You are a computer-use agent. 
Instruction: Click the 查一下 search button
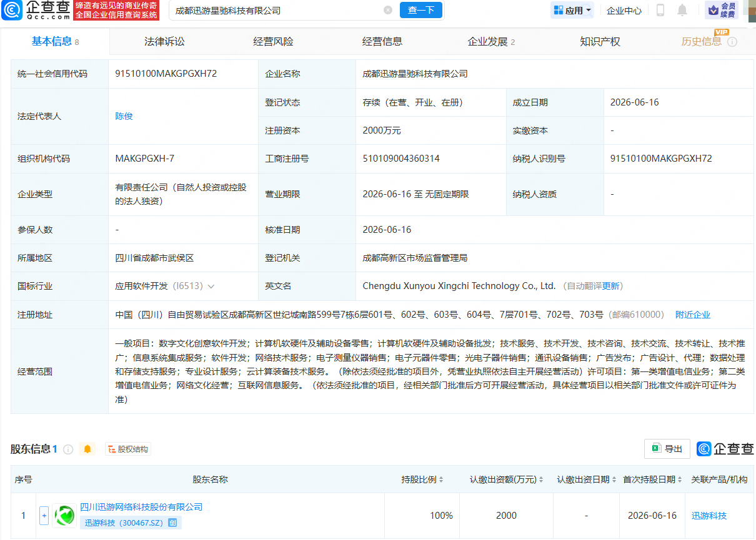(420, 10)
